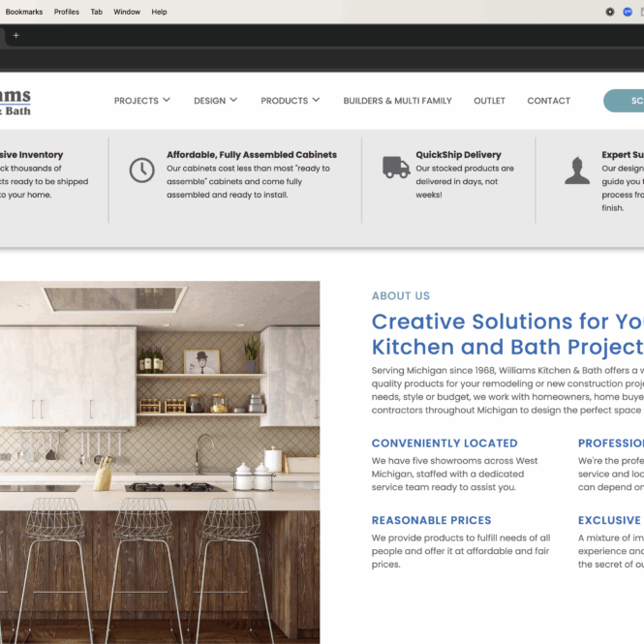Open the Window menu
The width and height of the screenshot is (644, 644).
coord(127,12)
